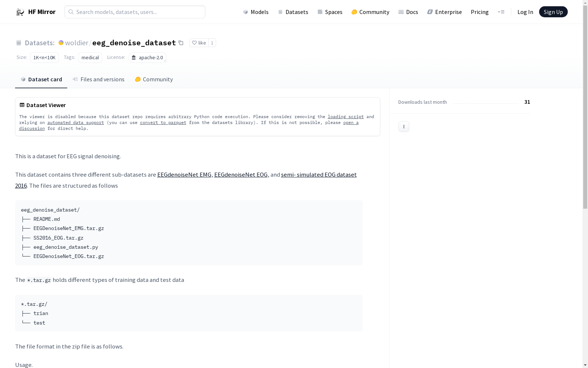Go to Spaces

click(330, 12)
